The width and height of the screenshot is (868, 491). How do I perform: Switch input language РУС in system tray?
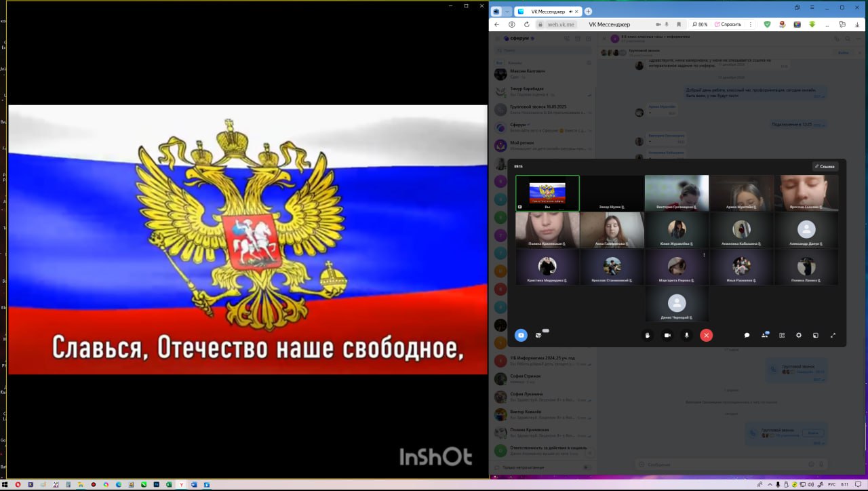point(832,485)
